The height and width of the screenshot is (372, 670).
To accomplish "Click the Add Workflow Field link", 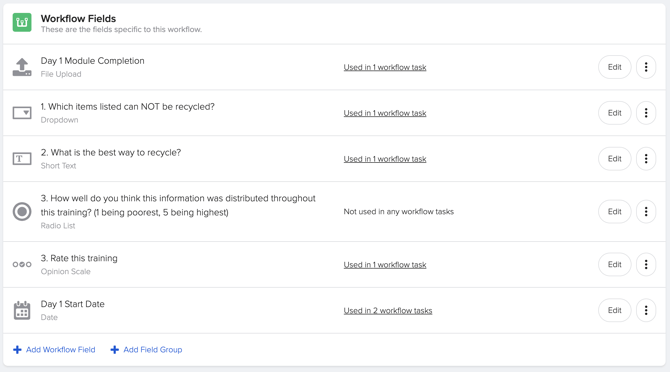I will [61, 350].
